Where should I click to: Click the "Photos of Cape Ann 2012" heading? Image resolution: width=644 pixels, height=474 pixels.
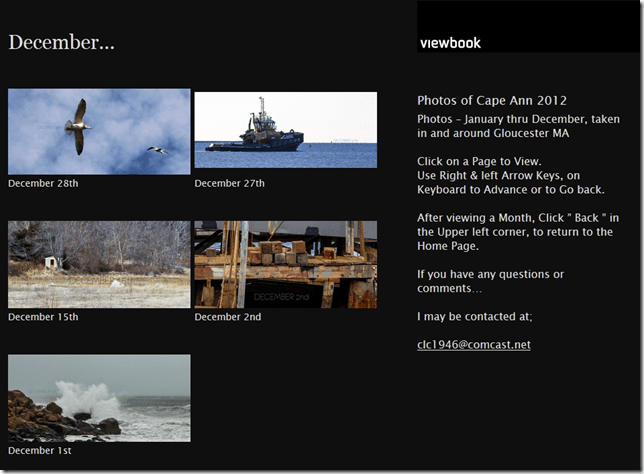[x=492, y=100]
